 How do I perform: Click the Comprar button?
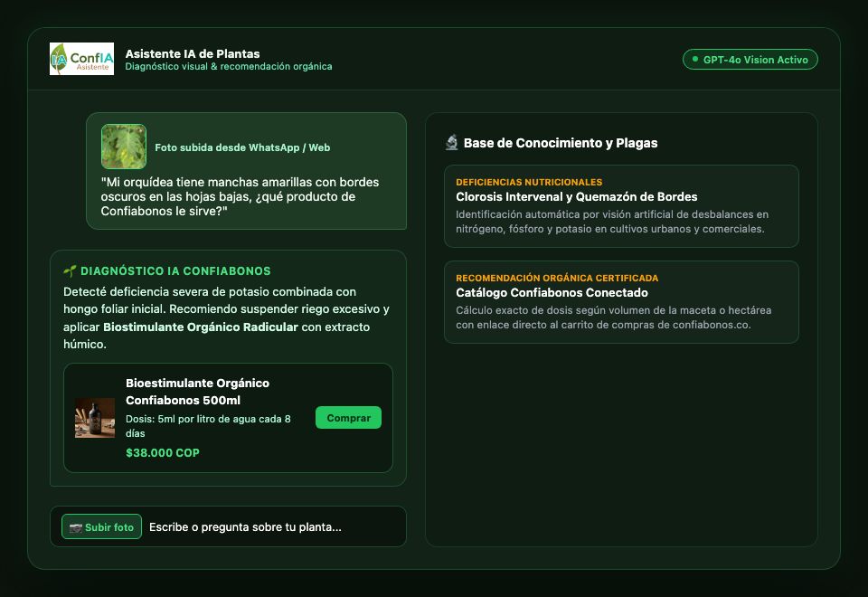click(x=348, y=418)
